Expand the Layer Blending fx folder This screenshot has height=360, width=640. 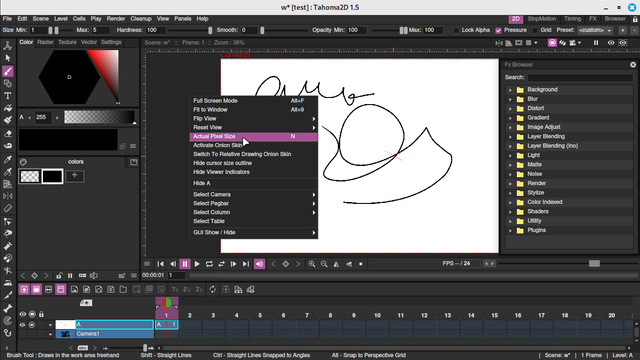tap(510, 137)
